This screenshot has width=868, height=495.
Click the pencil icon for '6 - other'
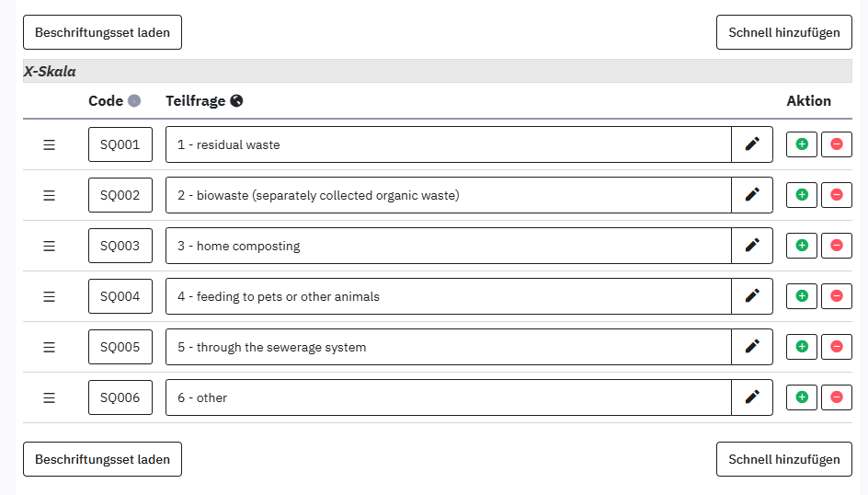coord(752,397)
